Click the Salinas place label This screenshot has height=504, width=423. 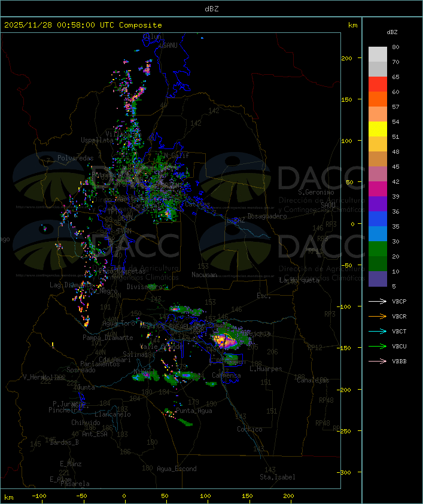(135, 354)
